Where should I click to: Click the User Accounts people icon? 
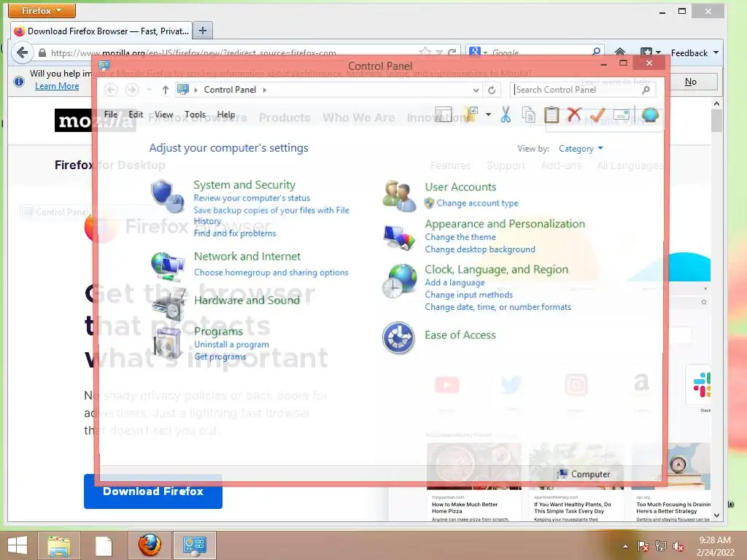pos(399,195)
